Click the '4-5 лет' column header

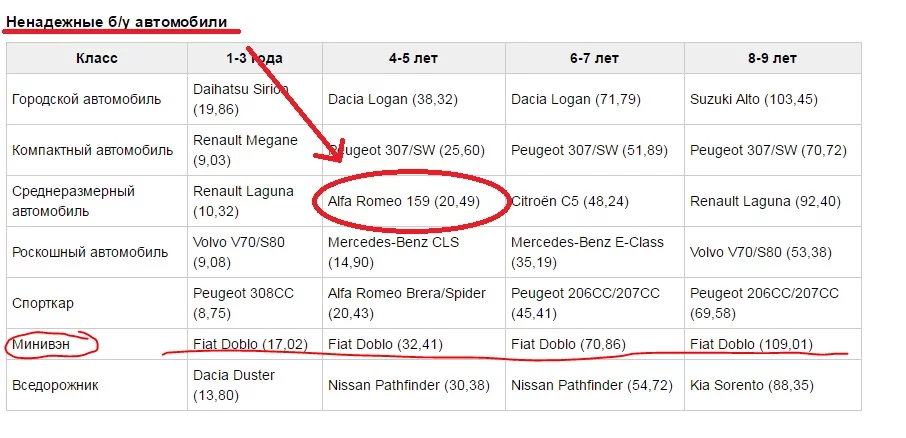[415, 58]
